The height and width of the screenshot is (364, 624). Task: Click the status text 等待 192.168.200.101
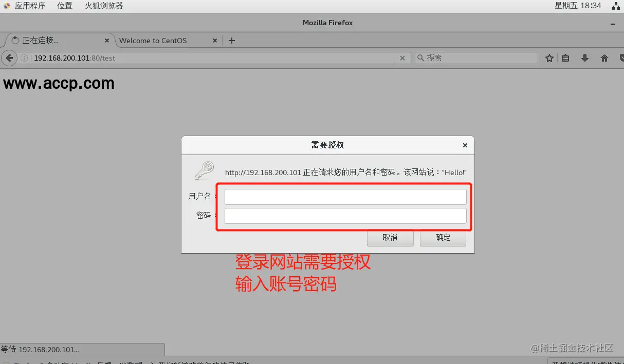[x=40, y=350]
